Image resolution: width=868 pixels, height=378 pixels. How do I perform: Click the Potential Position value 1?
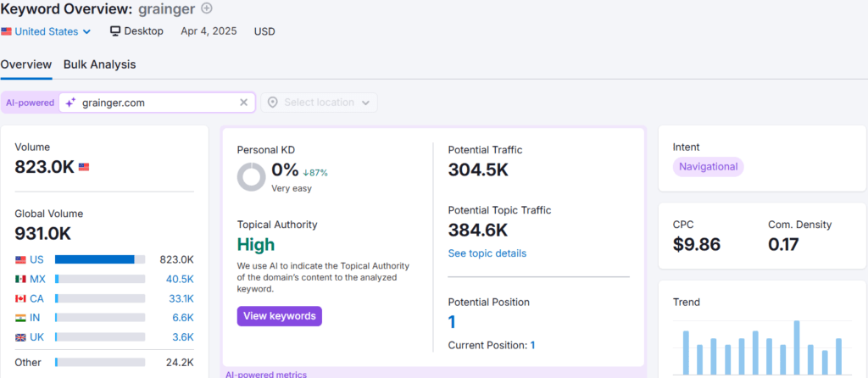coord(452,322)
